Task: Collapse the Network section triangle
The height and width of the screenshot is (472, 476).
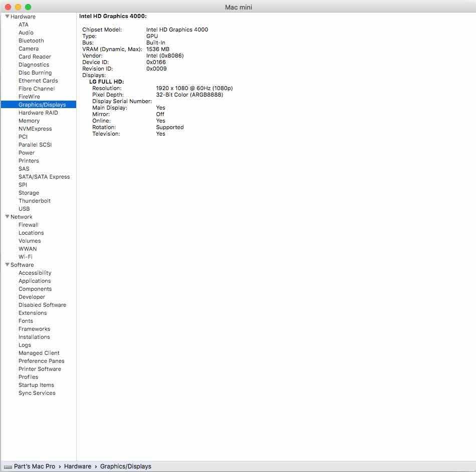Action: (7, 217)
